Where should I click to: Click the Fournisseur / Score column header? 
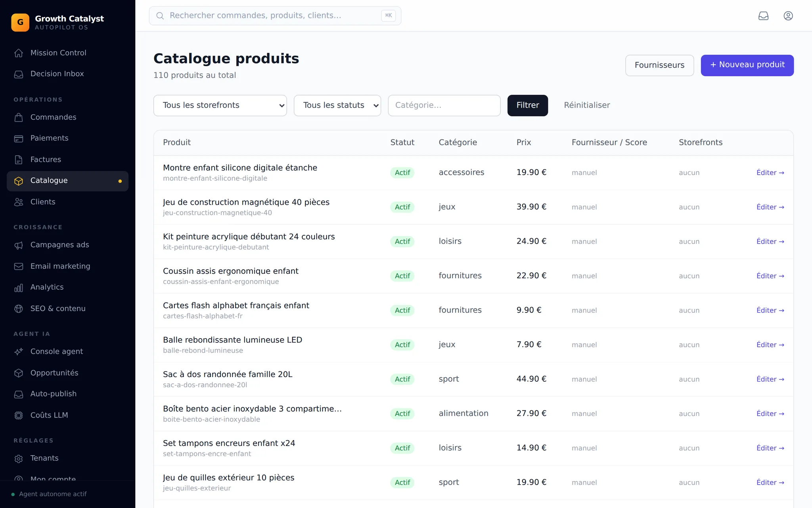point(609,142)
